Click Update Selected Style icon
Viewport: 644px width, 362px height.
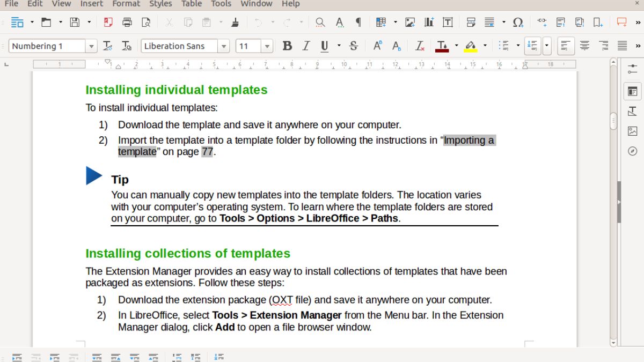point(108,46)
